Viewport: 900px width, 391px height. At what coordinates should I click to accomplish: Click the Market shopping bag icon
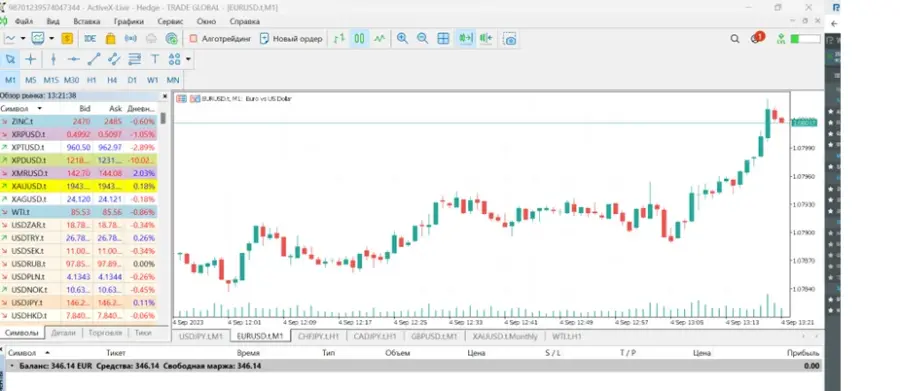[x=110, y=38]
